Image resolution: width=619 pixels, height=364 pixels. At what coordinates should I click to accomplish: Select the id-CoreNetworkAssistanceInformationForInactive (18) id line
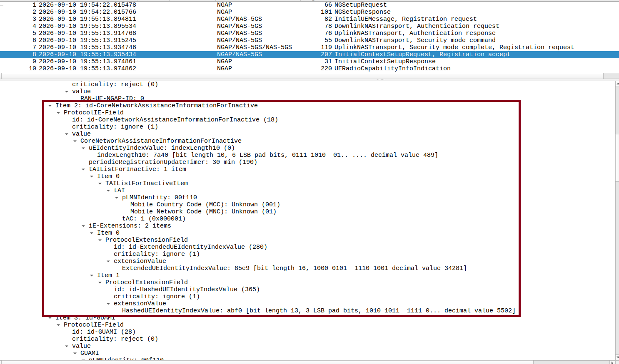click(175, 120)
